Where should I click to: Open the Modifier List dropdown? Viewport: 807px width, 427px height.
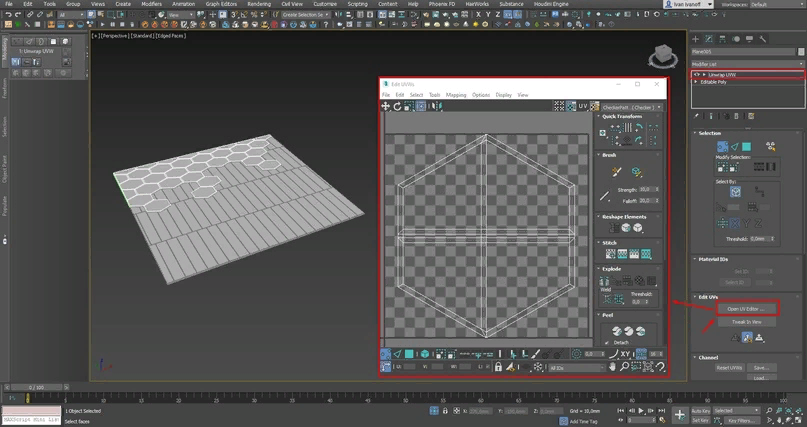coord(747,64)
